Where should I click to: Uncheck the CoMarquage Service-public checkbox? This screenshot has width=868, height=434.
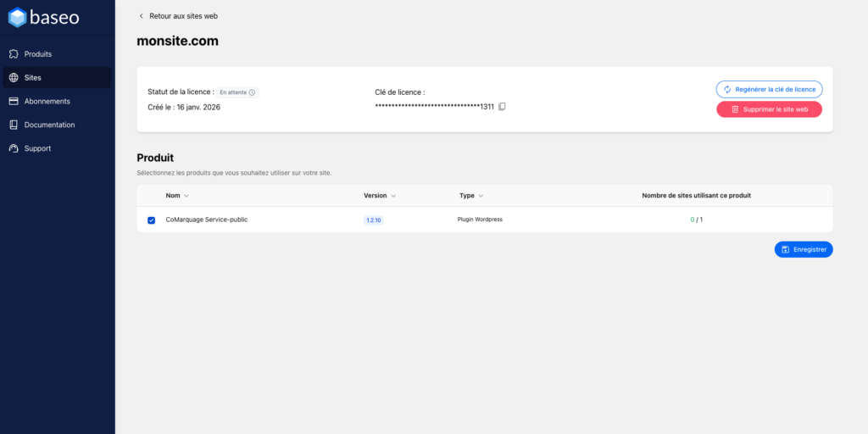click(x=151, y=220)
